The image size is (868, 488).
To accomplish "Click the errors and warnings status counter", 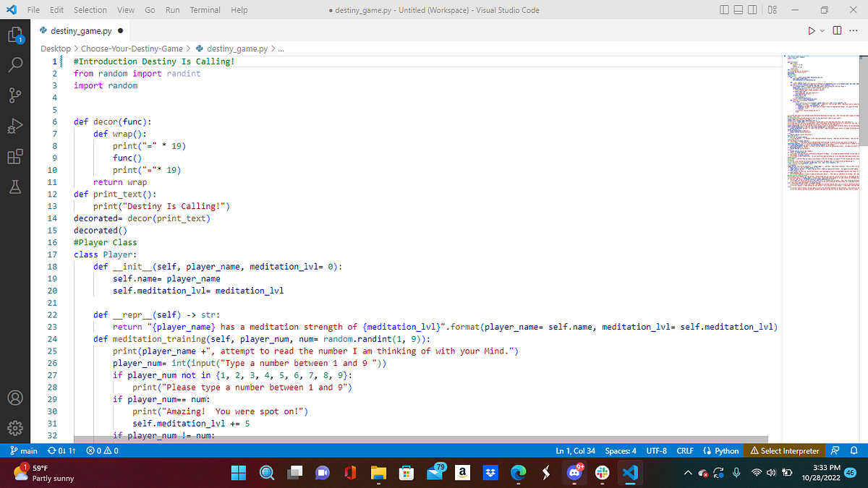I will tap(102, 450).
